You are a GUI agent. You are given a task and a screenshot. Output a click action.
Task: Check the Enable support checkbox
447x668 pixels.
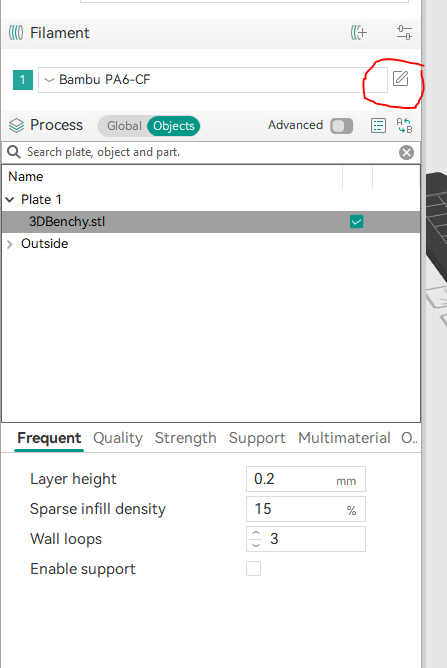pos(254,568)
